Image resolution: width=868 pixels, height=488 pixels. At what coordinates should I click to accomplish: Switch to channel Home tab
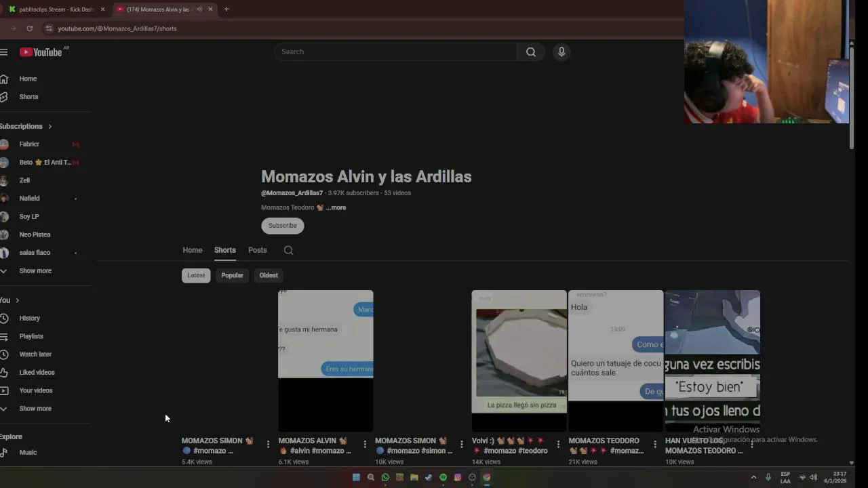[x=193, y=250]
